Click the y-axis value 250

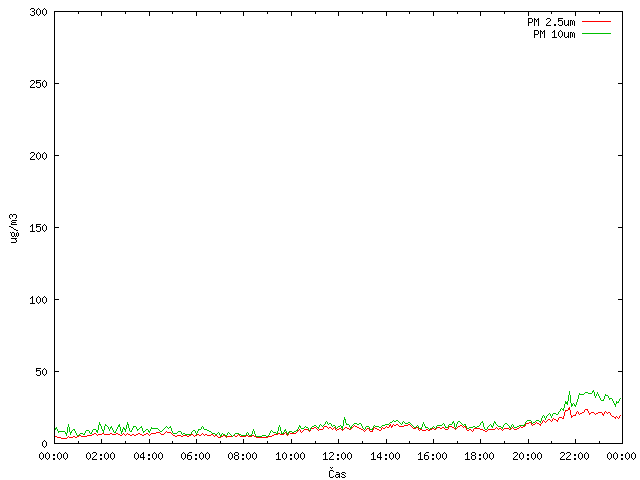[38, 84]
